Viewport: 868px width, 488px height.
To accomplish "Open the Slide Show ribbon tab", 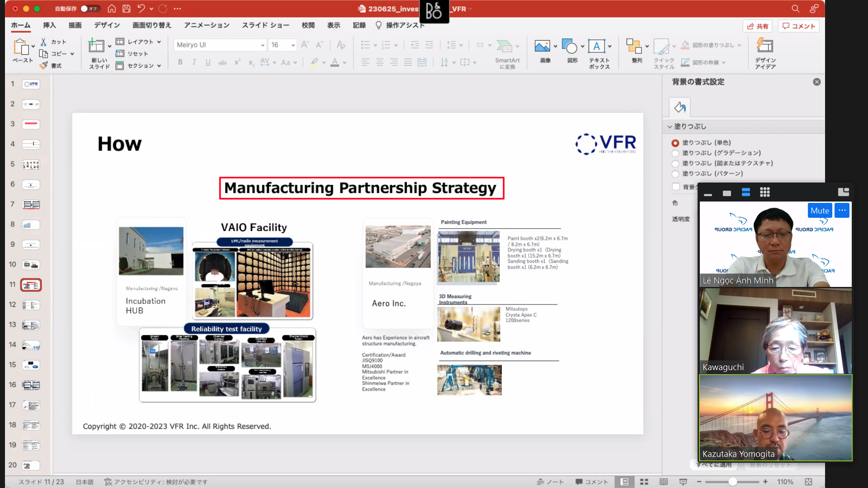I will pos(265,25).
